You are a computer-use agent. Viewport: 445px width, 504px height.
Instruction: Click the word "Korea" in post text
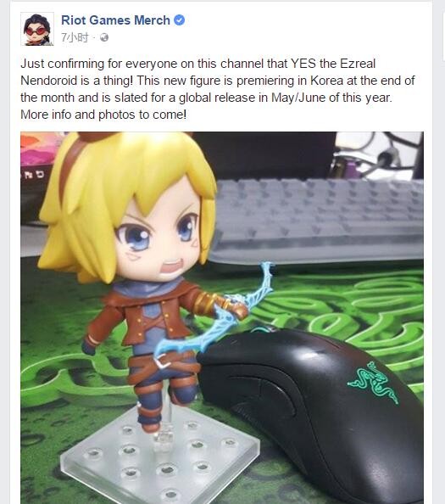point(327,81)
